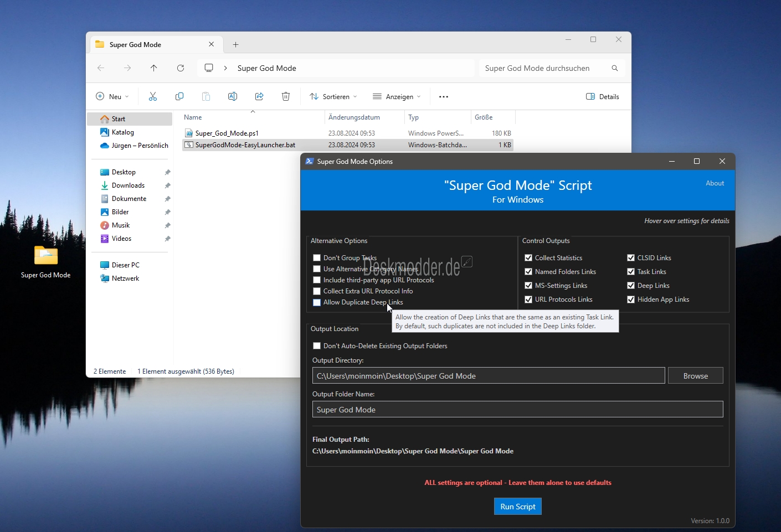Image resolution: width=781 pixels, height=532 pixels.
Task: Open the About link in script window
Action: pos(715,183)
